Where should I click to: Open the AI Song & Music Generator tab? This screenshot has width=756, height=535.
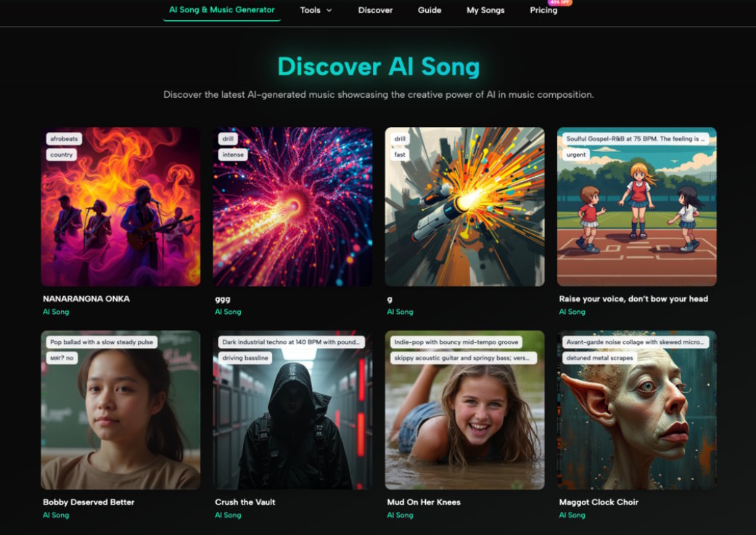point(222,9)
